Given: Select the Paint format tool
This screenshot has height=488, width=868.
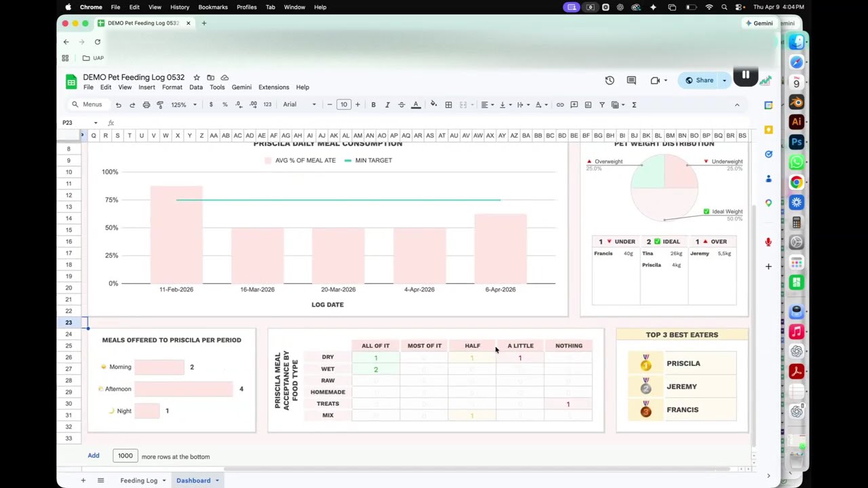Looking at the screenshot, I should (160, 105).
